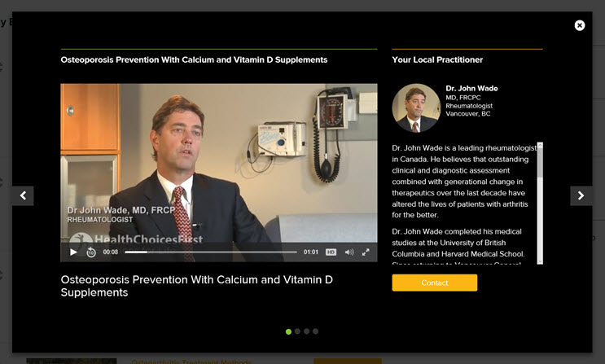This screenshot has height=364, width=605.
Task: Click Dr. John Wade profile photo
Action: [x=416, y=108]
